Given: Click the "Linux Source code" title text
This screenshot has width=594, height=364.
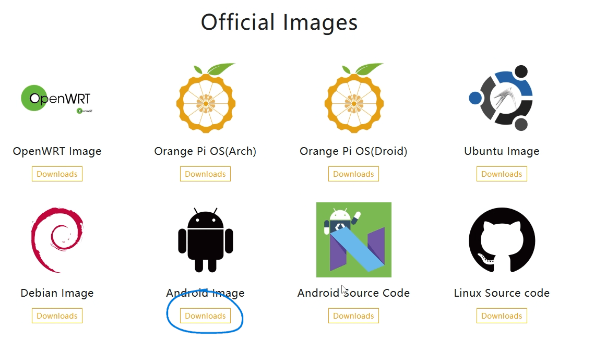Looking at the screenshot, I should [x=502, y=293].
